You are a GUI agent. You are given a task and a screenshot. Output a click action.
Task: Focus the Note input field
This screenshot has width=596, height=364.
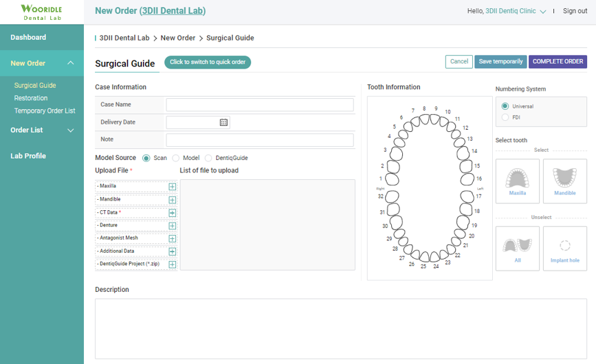260,139
